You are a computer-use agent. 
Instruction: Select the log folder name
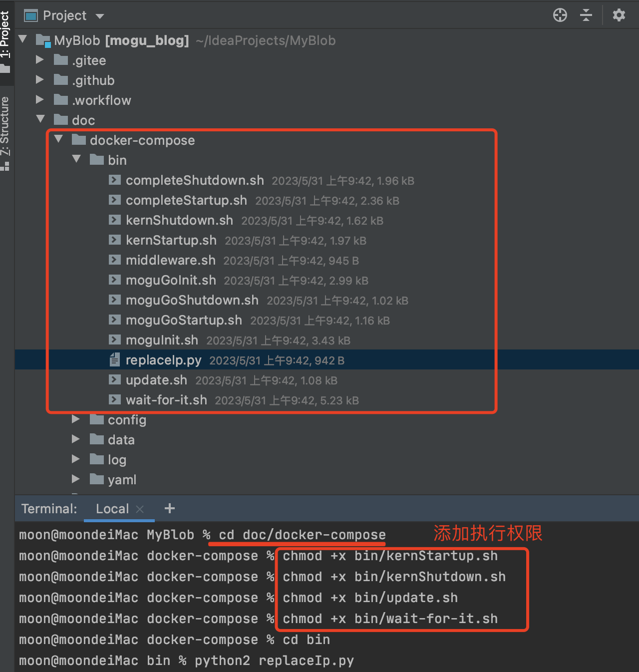[117, 460]
